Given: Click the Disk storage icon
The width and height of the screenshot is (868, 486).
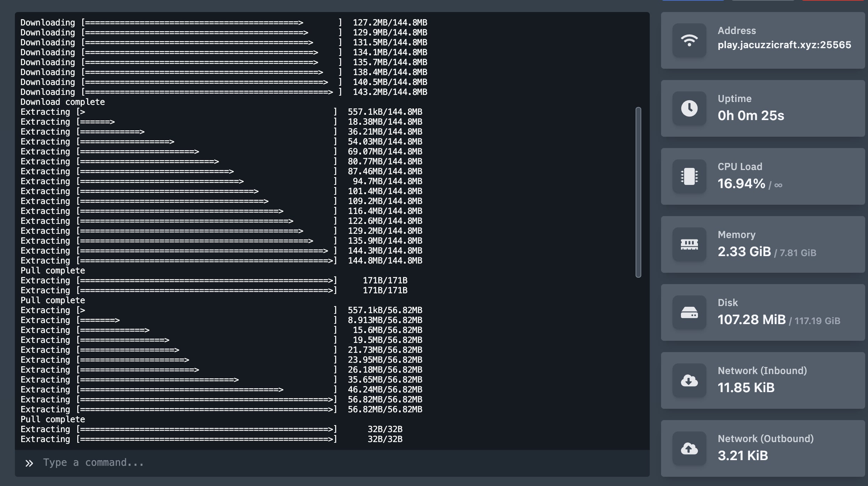Looking at the screenshot, I should pyautogui.click(x=688, y=312).
